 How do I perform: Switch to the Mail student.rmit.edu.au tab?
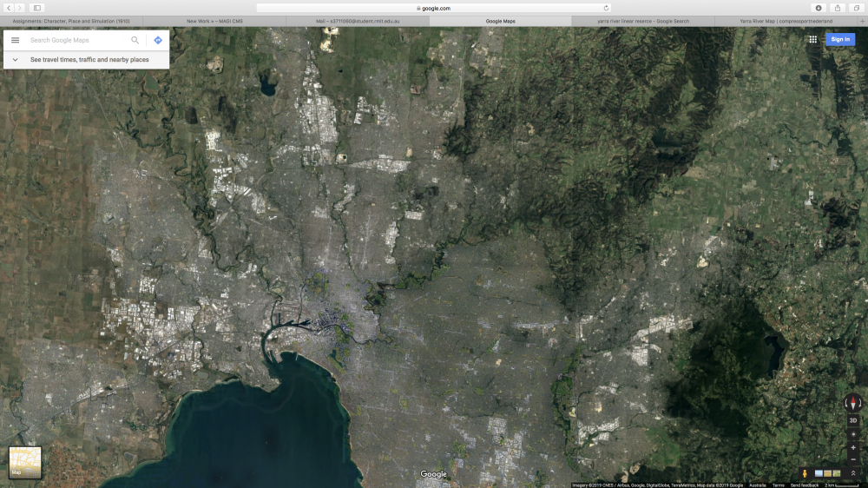(358, 21)
